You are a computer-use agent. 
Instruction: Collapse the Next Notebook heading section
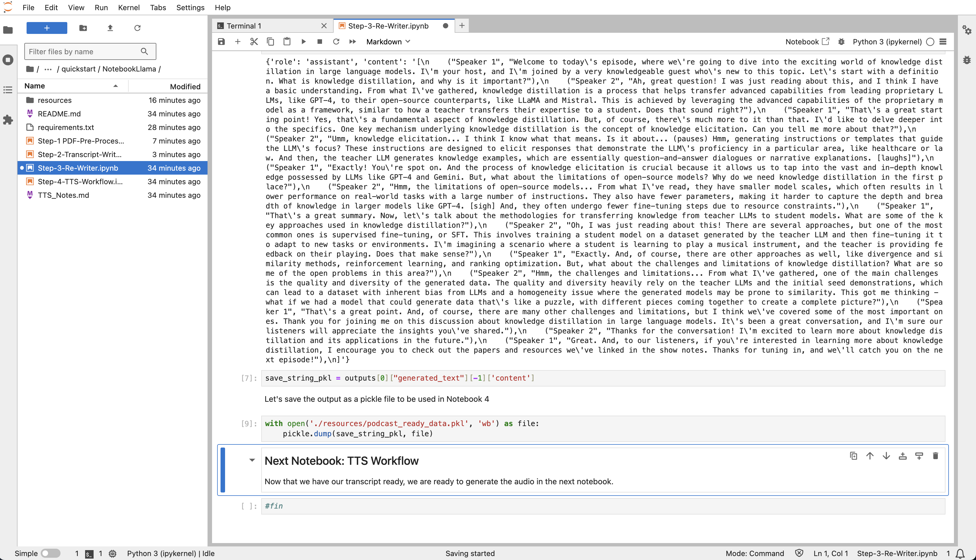252,460
